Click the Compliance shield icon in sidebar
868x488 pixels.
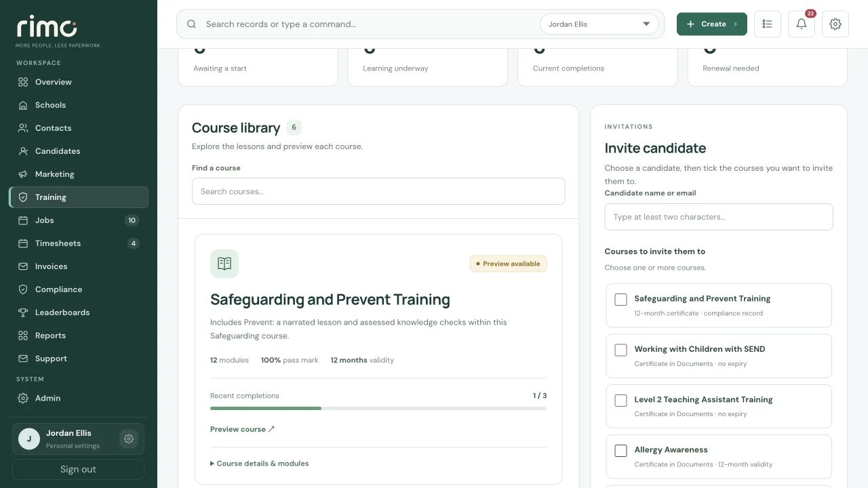(23, 289)
